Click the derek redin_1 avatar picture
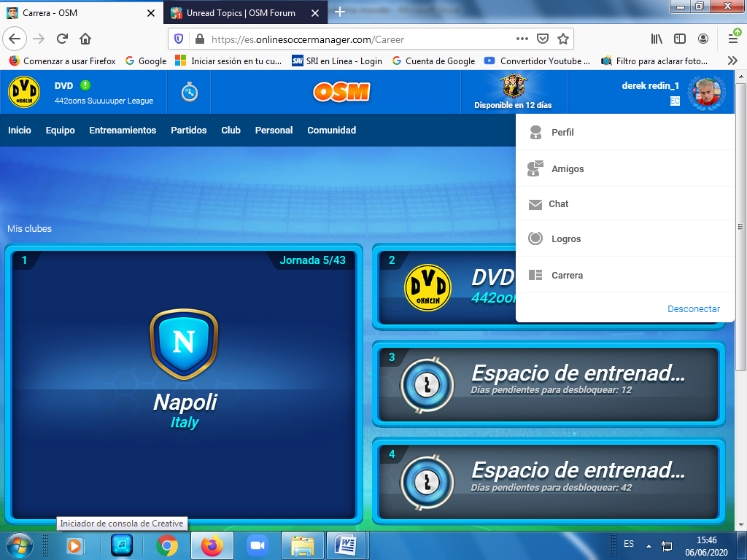 click(708, 92)
